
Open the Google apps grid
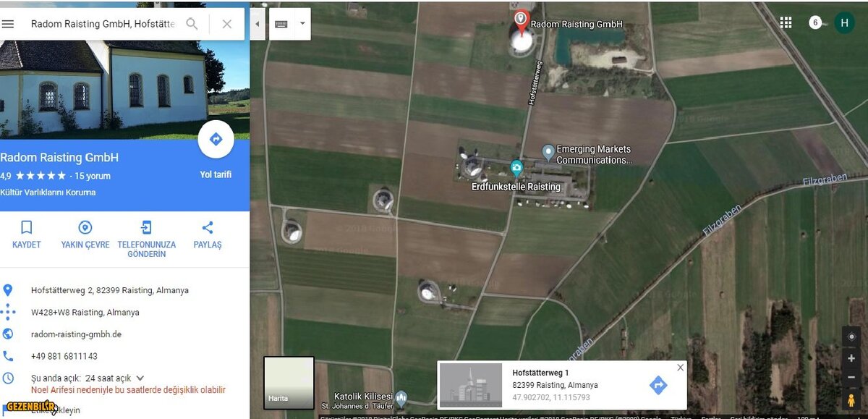786,22
